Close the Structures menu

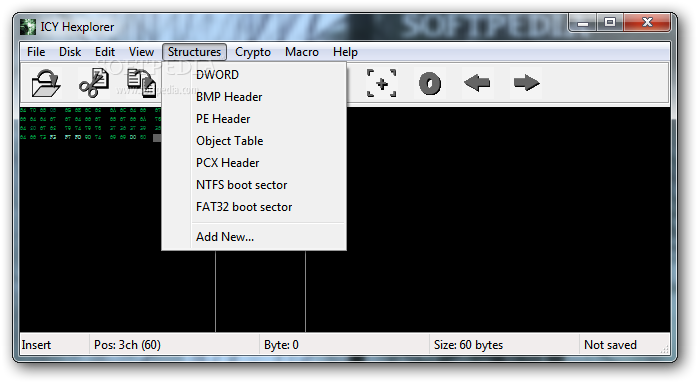(x=195, y=52)
